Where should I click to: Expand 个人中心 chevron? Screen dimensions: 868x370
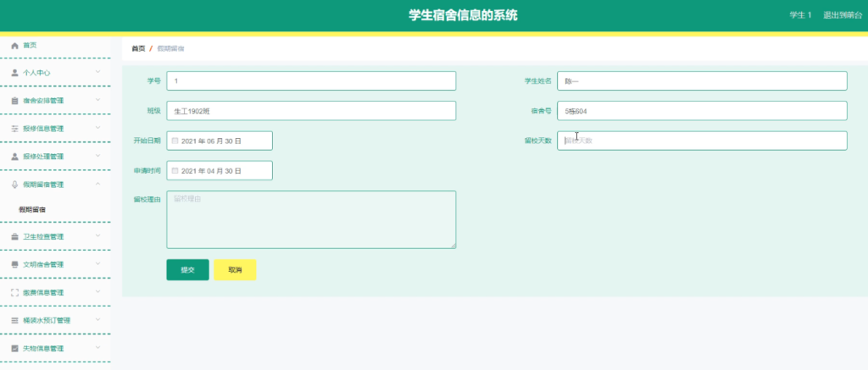[98, 72]
